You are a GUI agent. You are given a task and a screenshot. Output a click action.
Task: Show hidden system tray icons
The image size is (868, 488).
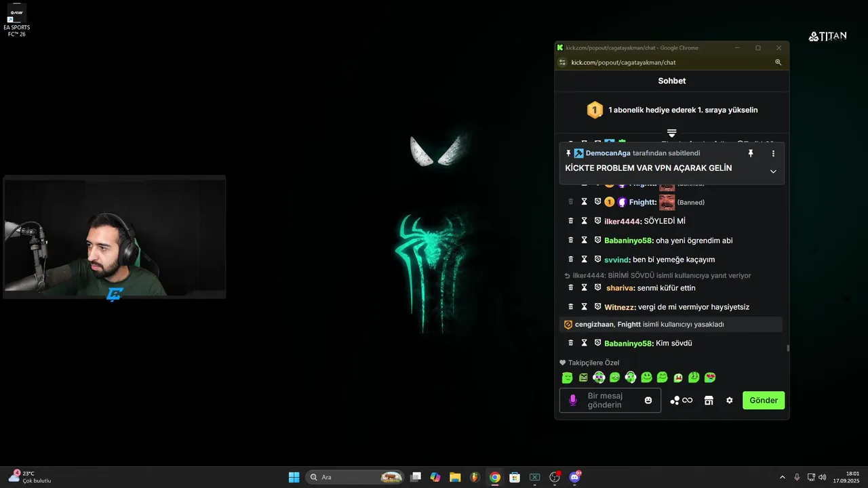pos(782,477)
